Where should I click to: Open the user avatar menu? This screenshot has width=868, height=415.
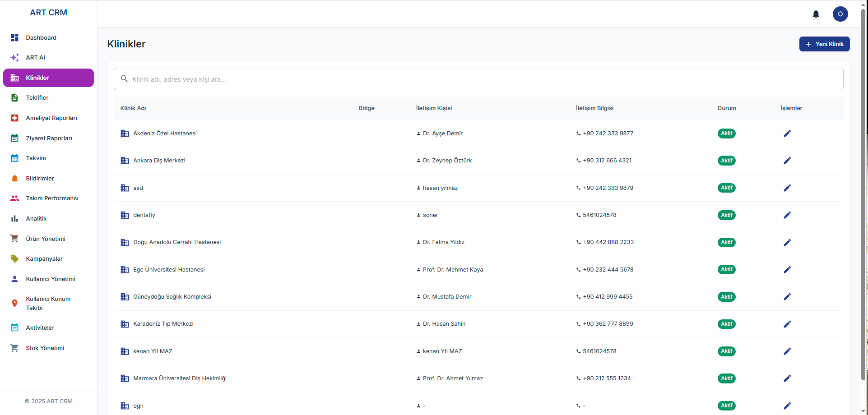[840, 14]
